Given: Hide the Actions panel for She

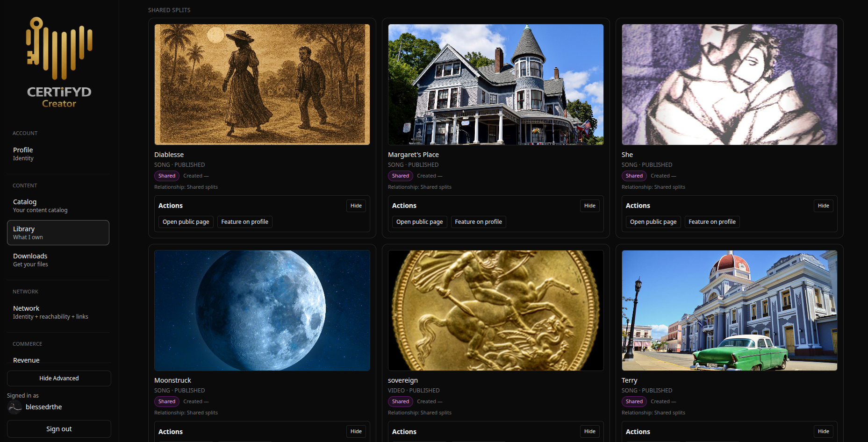Looking at the screenshot, I should (x=824, y=206).
